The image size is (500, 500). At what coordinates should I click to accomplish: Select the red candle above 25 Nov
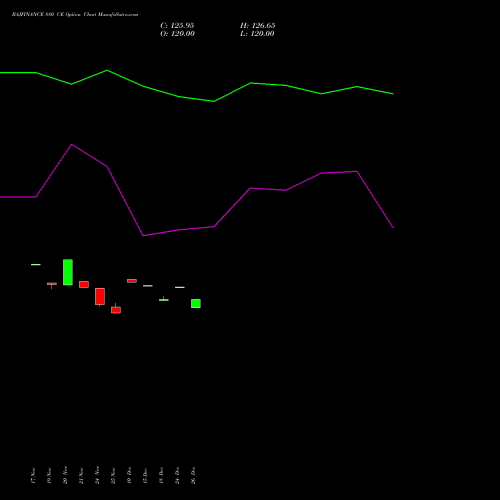coord(116,310)
